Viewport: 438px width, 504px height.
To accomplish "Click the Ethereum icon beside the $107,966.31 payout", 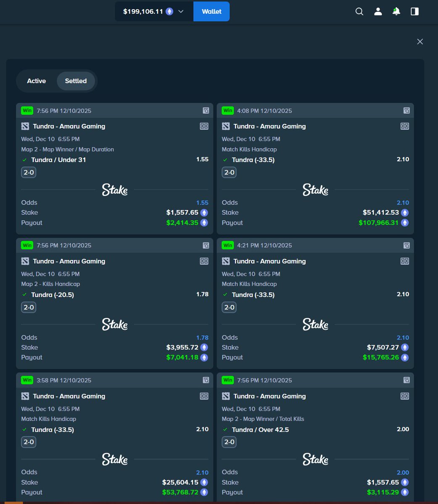I will [404, 223].
